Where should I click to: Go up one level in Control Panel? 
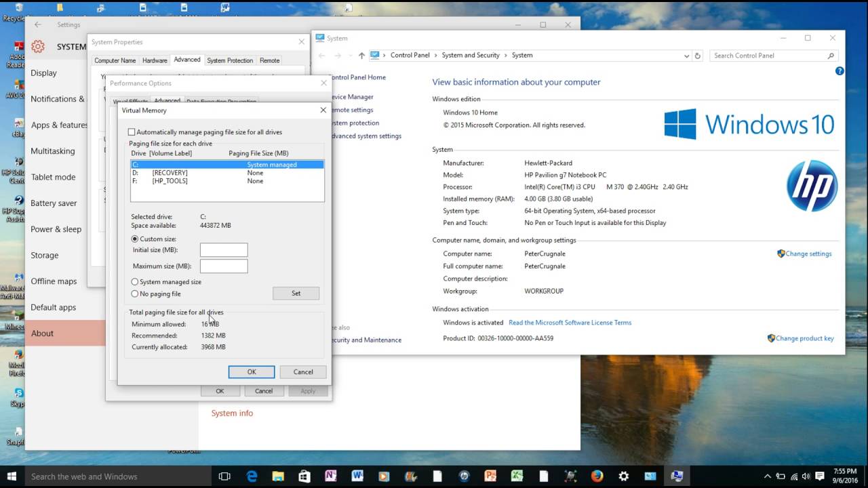tap(361, 56)
